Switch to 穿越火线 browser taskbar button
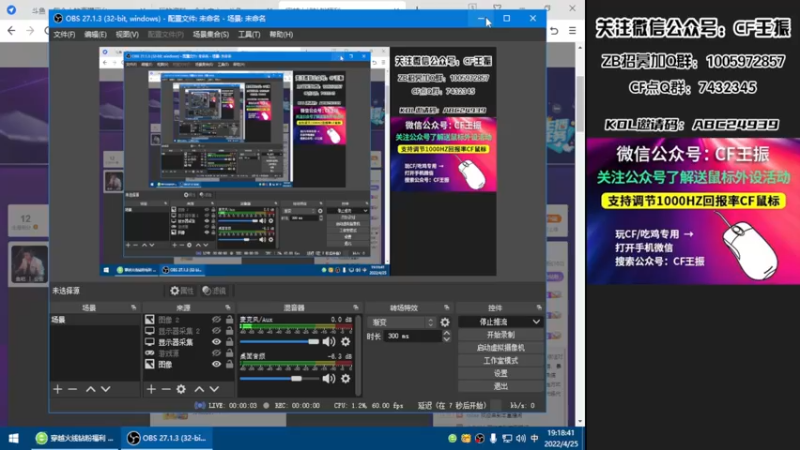800x450 pixels. click(74, 438)
